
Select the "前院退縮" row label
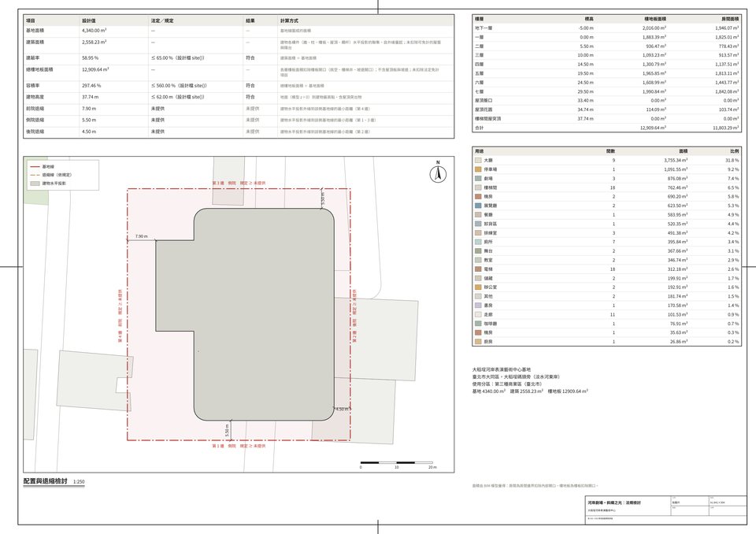tap(35, 109)
